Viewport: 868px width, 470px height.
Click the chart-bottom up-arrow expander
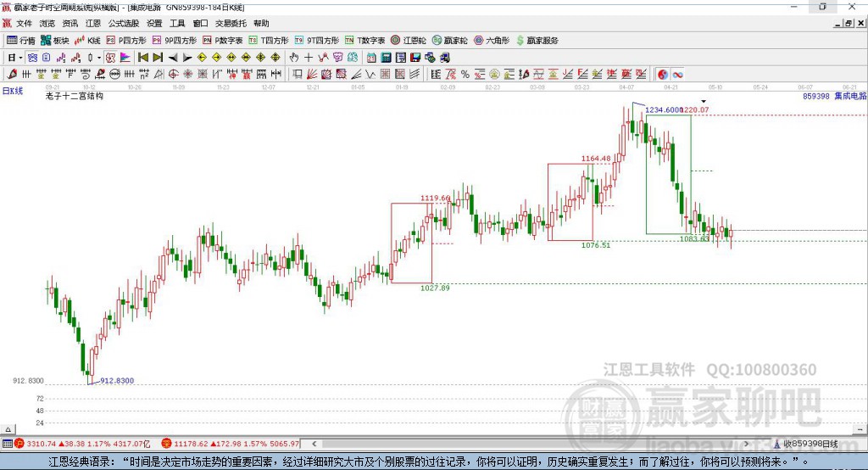point(8,429)
